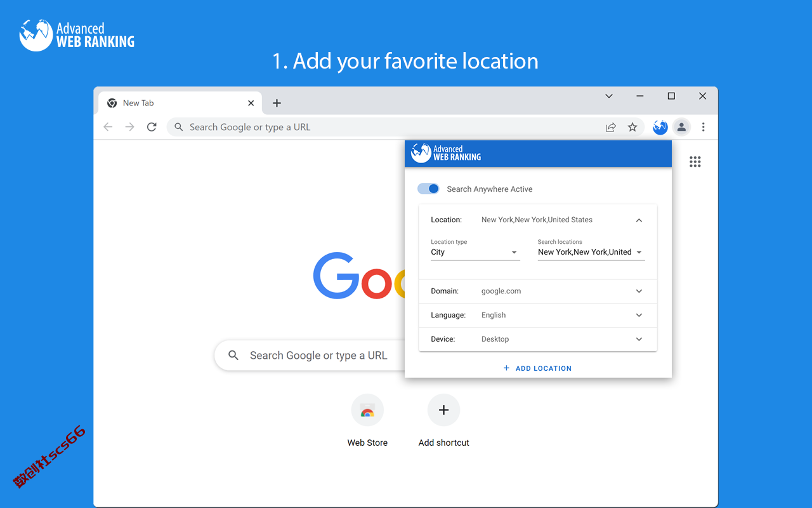The width and height of the screenshot is (812, 508).
Task: Open the Google apps grid
Action: click(695, 162)
